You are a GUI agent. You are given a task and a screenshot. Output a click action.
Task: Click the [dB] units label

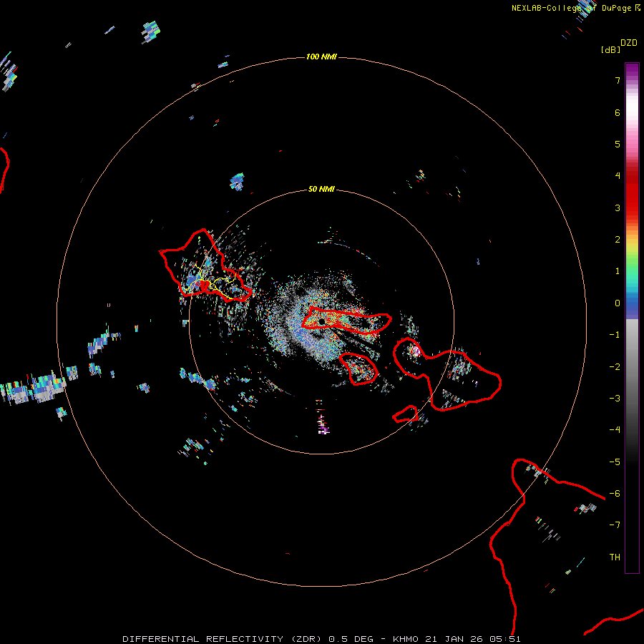click(610, 49)
